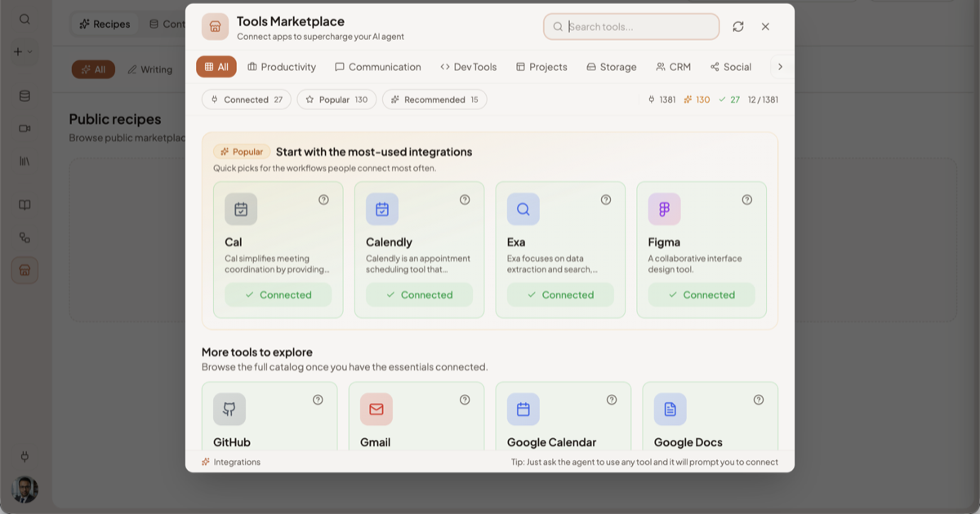This screenshot has height=514, width=980.
Task: Open the Storage category tab
Action: [x=612, y=67]
